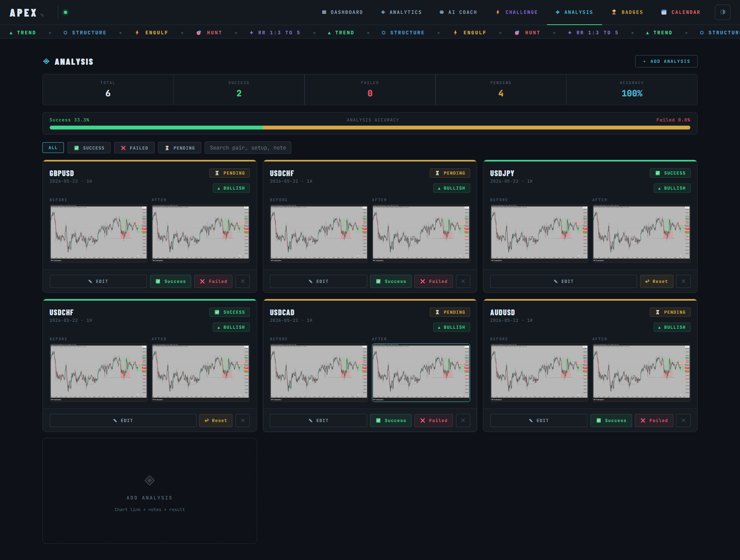This screenshot has width=740, height=560.
Task: Open the Calendar tab
Action: click(681, 12)
